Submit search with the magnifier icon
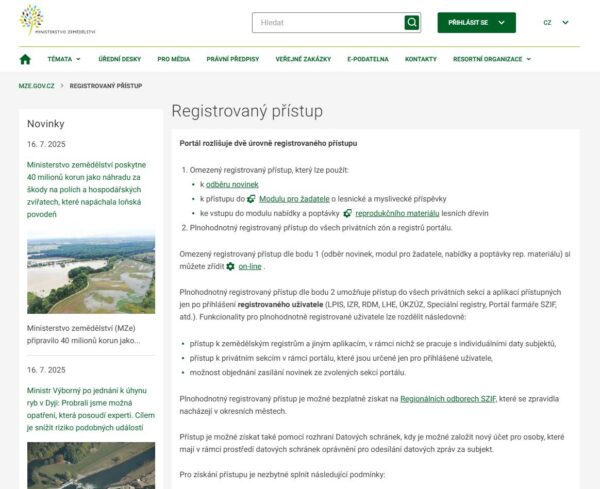The width and height of the screenshot is (600, 489). click(412, 23)
